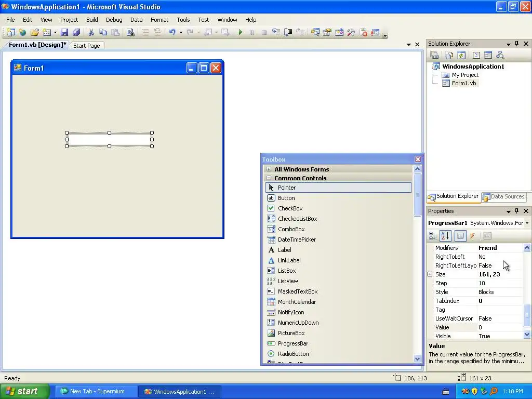Click the Object Browser toolbar icon

pos(339,32)
